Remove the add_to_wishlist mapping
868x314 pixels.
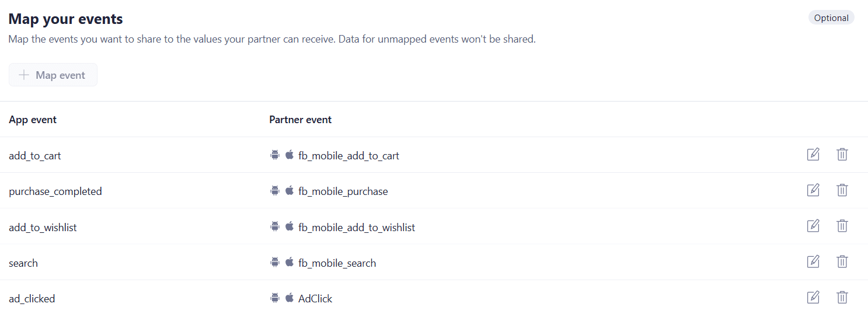tap(842, 226)
